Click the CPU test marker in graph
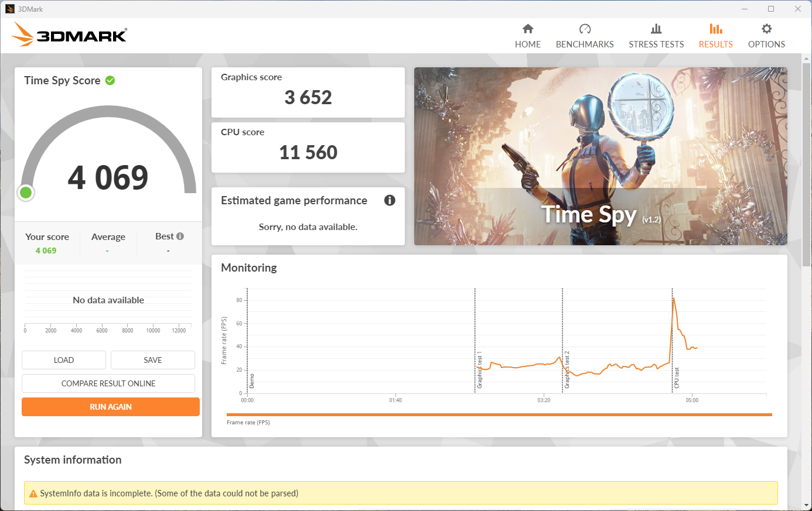 (x=676, y=378)
